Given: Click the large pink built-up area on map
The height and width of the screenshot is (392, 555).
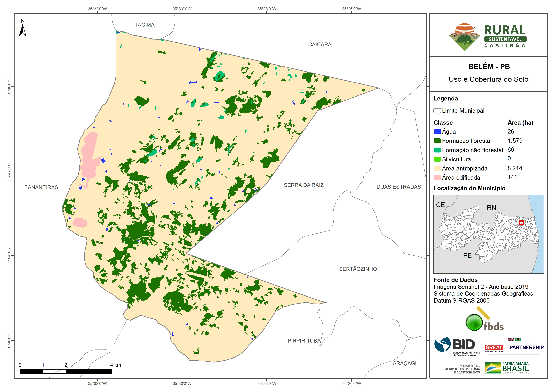Looking at the screenshot, I should 89,157.
